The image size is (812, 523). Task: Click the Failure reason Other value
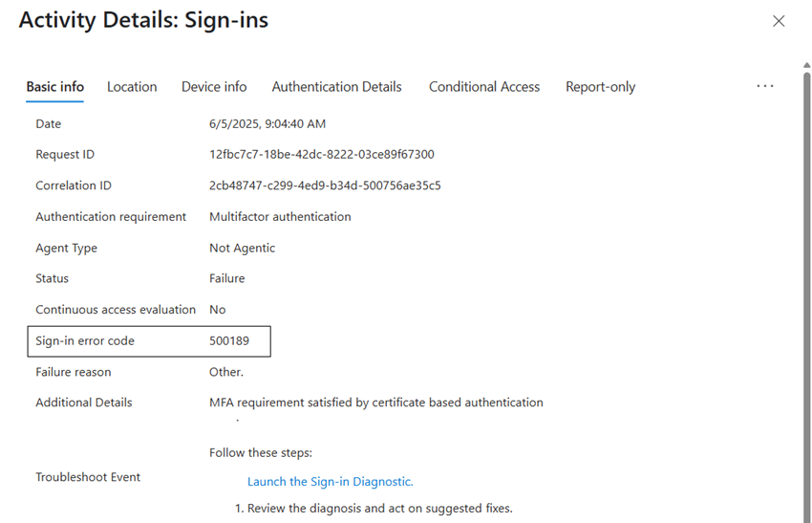pyautogui.click(x=225, y=372)
